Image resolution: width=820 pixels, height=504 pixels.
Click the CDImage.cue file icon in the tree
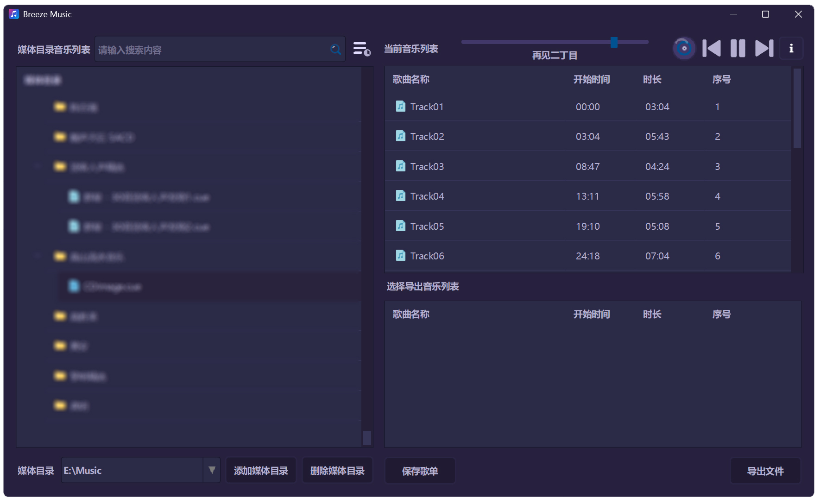[75, 286]
